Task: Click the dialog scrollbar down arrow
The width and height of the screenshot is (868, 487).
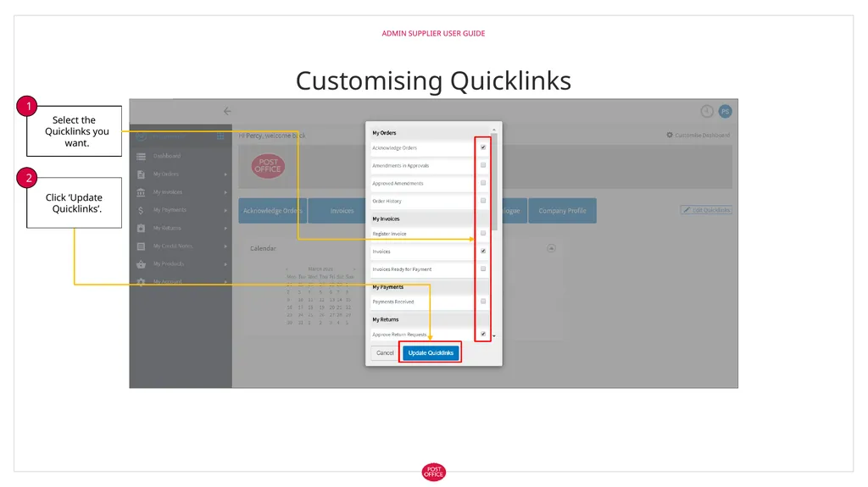Action: (x=494, y=336)
